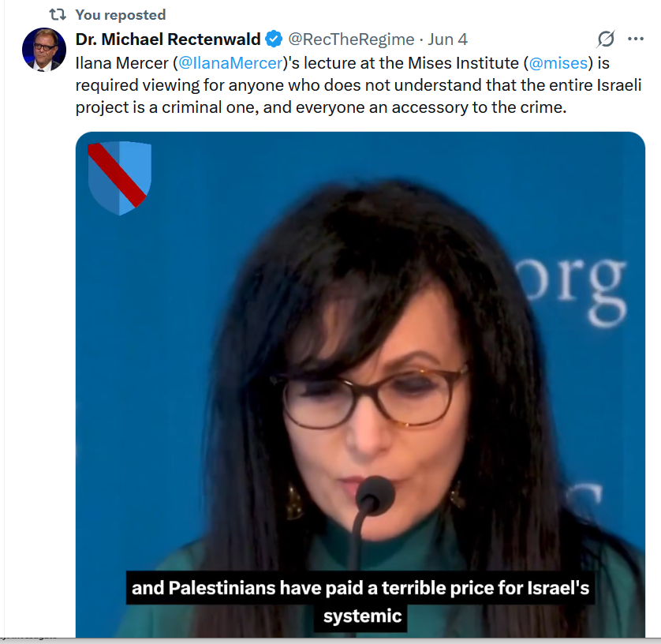Image resolution: width=661 pixels, height=644 pixels.
Task: Open the post via the Jun 4 timestamp
Action: [448, 39]
